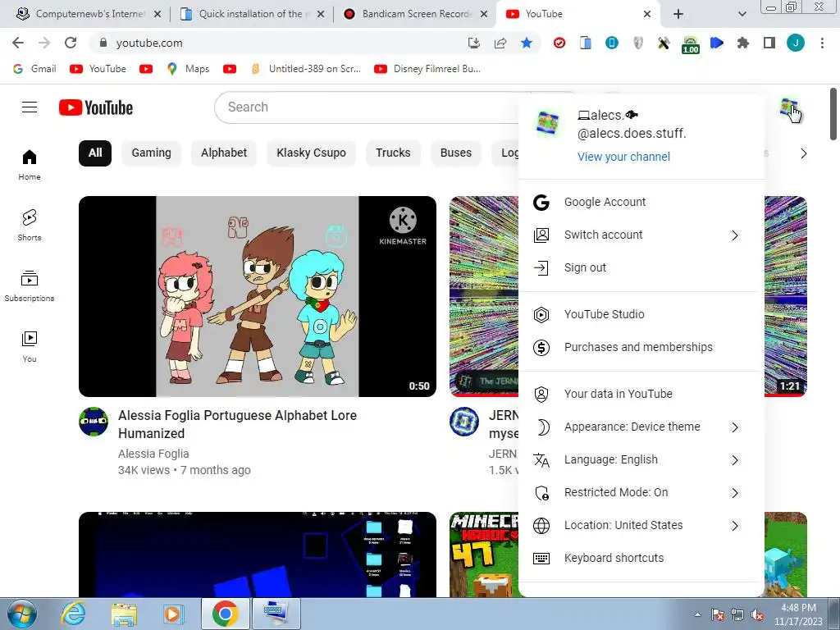The height and width of the screenshot is (630, 840).
Task: Reload the page with the refresh icon
Action: pyautogui.click(x=71, y=43)
